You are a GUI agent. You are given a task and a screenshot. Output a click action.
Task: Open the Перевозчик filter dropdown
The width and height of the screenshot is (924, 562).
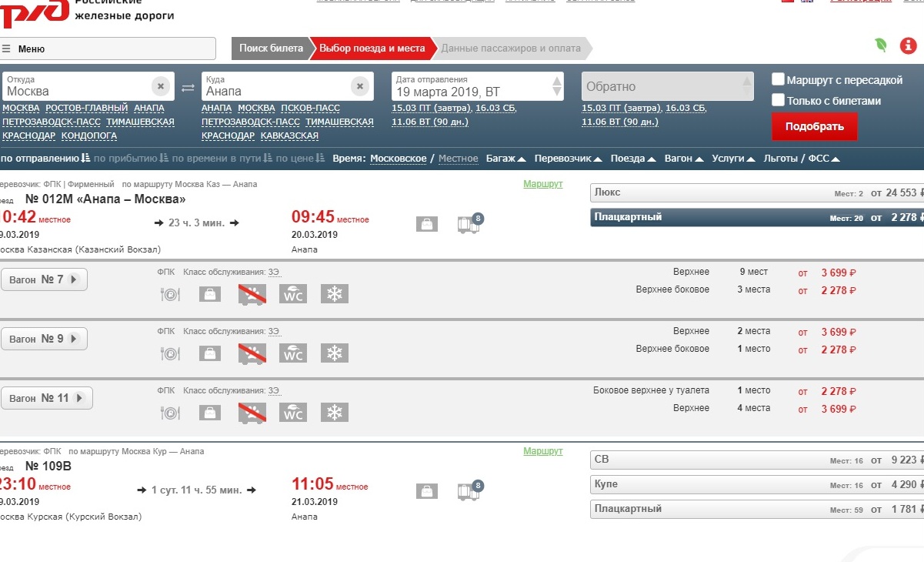coord(568,159)
